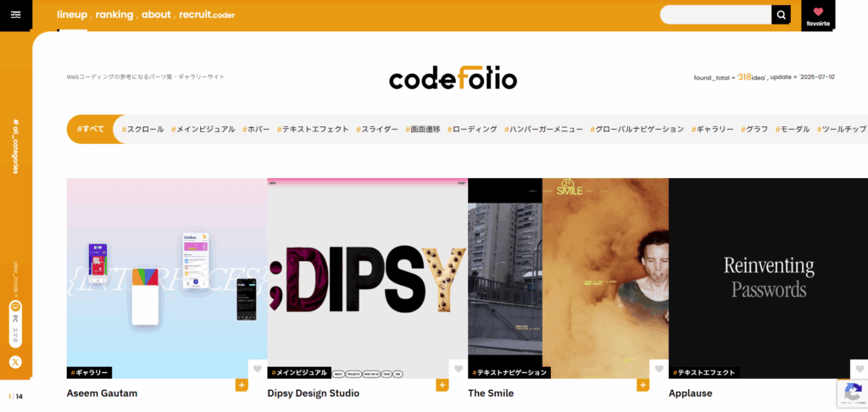Click the #ギャラリー tag on Aseem Gautam card
This screenshot has height=412, width=868.
[89, 373]
